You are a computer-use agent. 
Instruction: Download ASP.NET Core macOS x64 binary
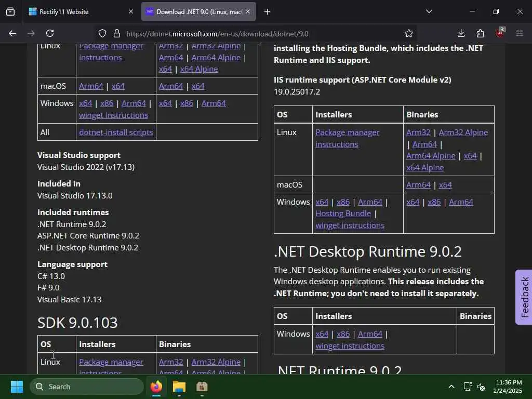445,185
